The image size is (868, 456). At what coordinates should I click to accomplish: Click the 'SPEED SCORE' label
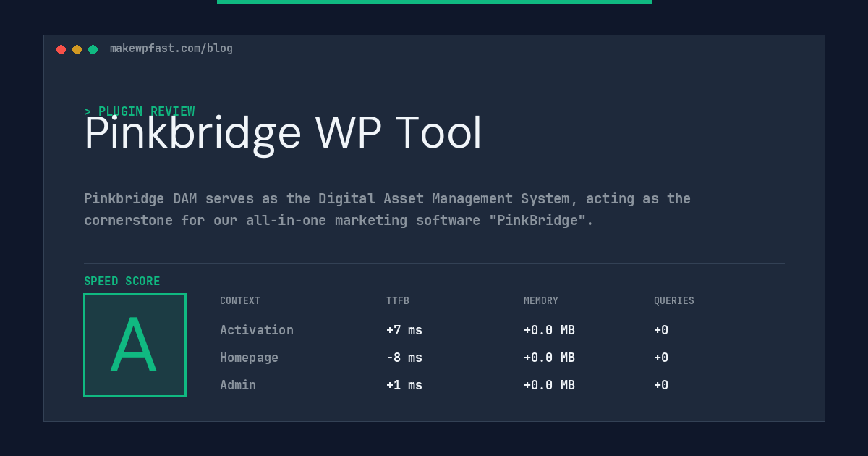(122, 282)
